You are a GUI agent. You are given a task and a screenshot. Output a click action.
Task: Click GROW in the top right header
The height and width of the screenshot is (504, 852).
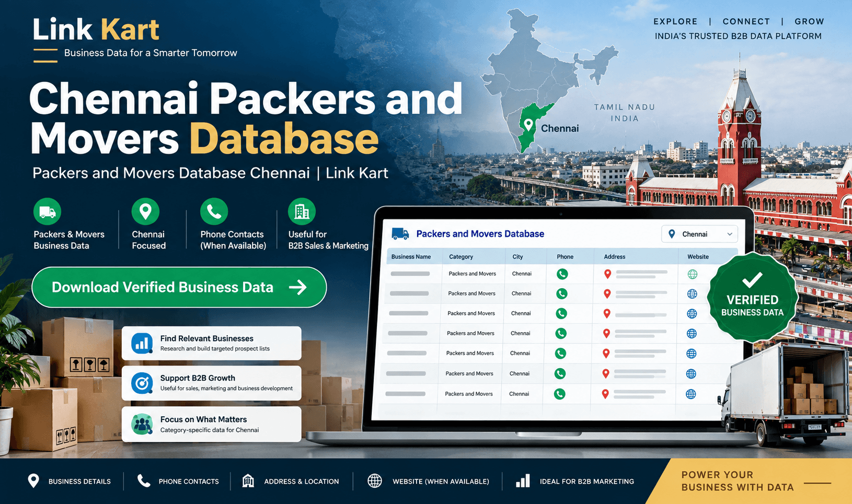tap(809, 21)
